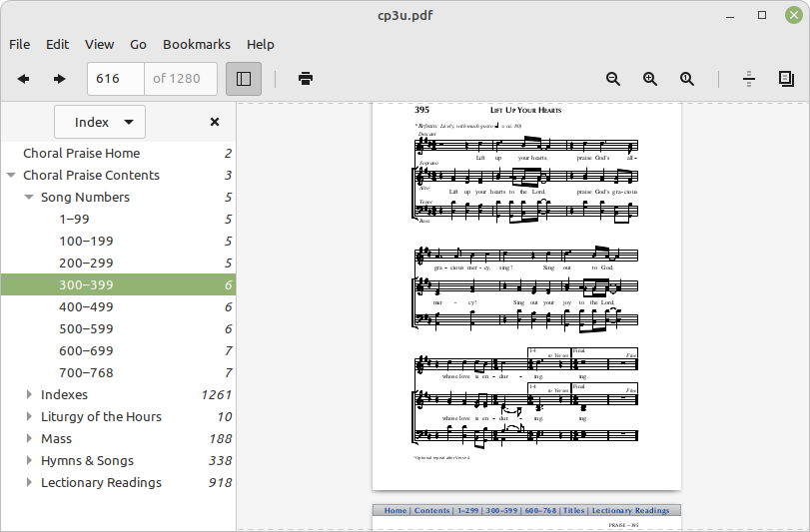Close the Index side pane
Viewport: 810px width, 532px height.
pyautogui.click(x=215, y=122)
